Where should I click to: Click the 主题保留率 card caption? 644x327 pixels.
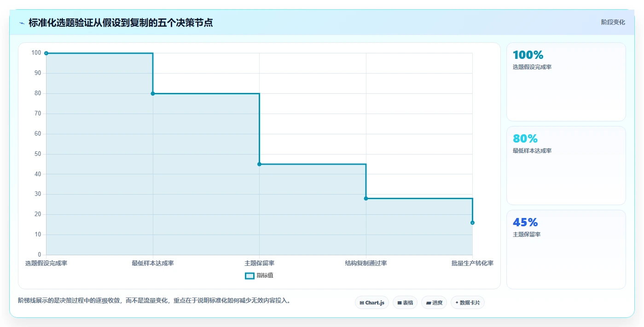click(527, 235)
